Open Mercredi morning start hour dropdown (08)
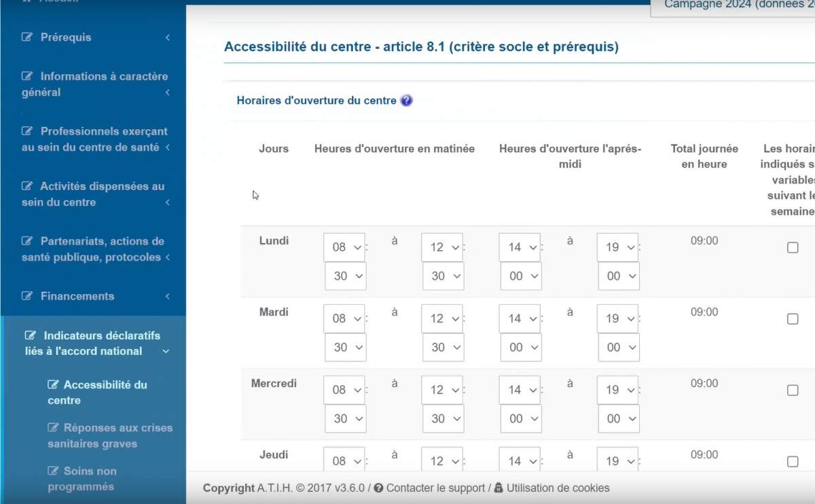This screenshot has width=815, height=504. (x=344, y=390)
